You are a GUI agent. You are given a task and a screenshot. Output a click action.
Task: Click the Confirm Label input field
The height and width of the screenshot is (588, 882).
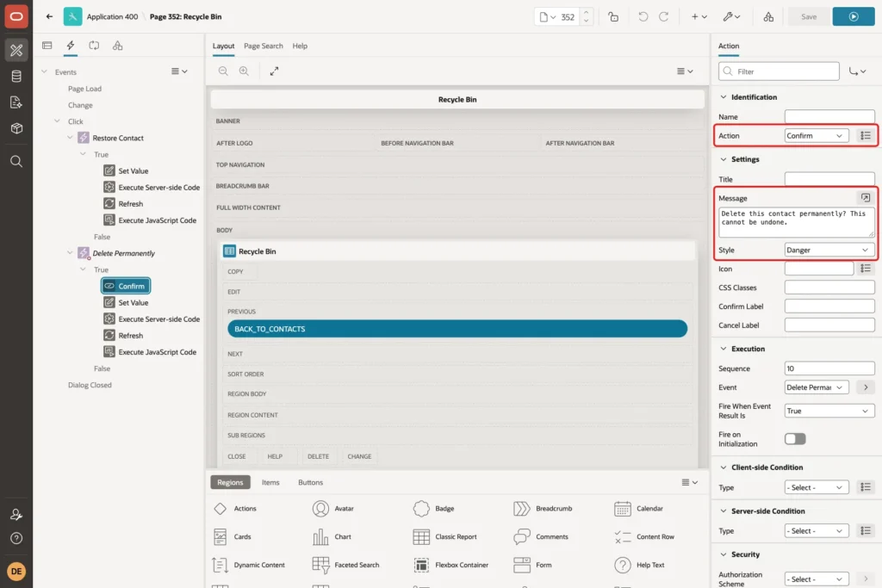click(829, 306)
